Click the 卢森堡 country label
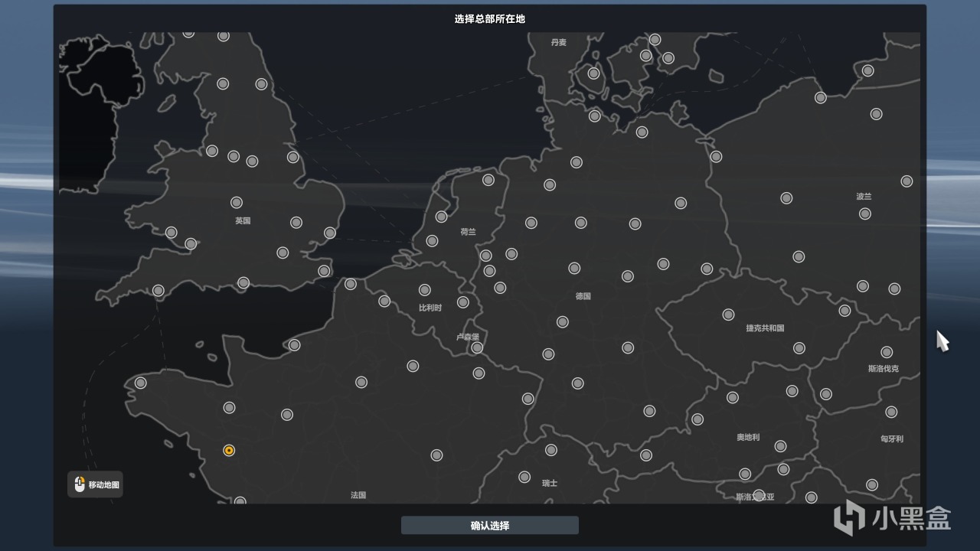 pos(468,337)
